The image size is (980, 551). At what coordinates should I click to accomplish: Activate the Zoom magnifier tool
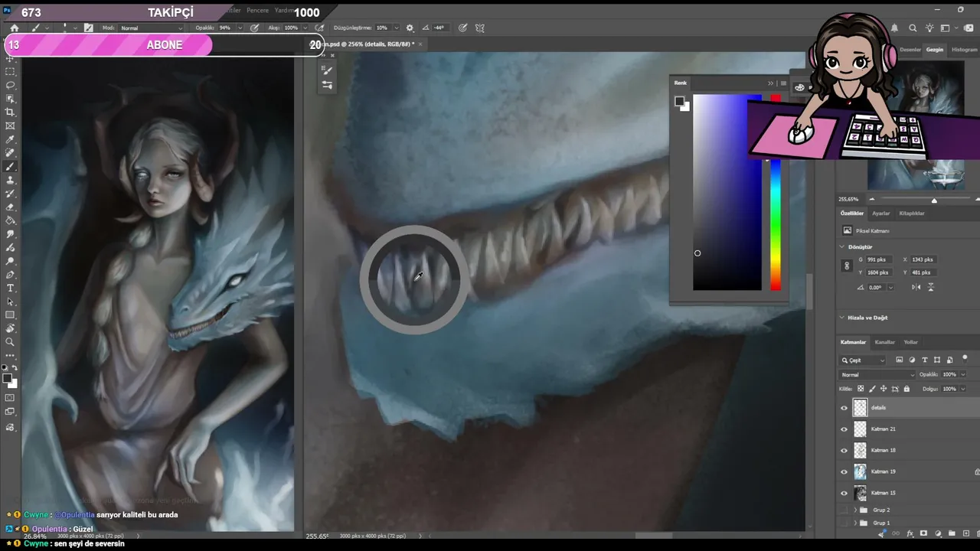pyautogui.click(x=10, y=342)
